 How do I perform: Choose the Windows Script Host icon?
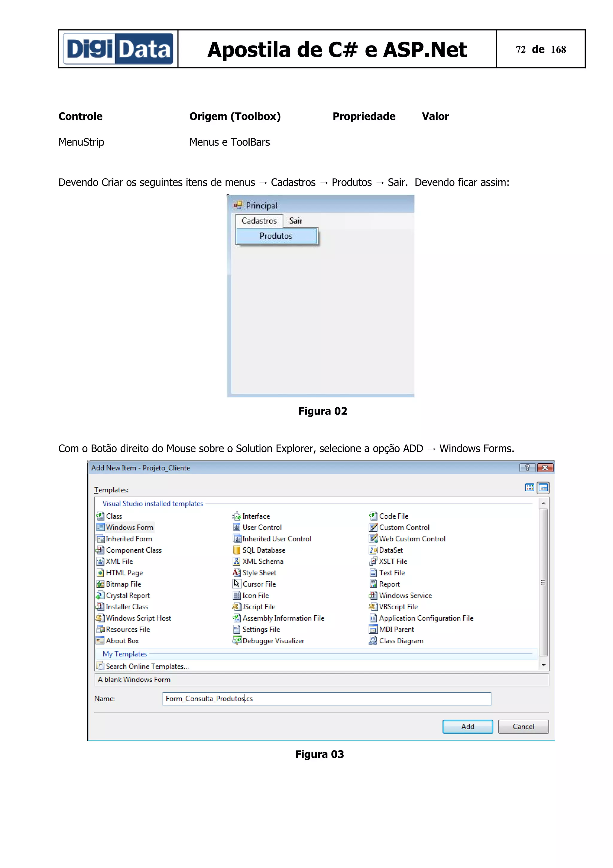(100, 618)
